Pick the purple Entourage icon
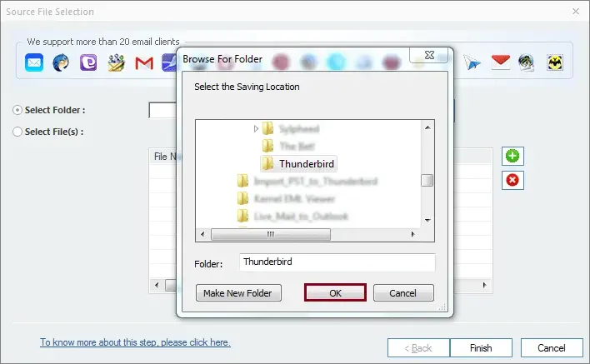The width and height of the screenshot is (590, 364). tap(88, 62)
